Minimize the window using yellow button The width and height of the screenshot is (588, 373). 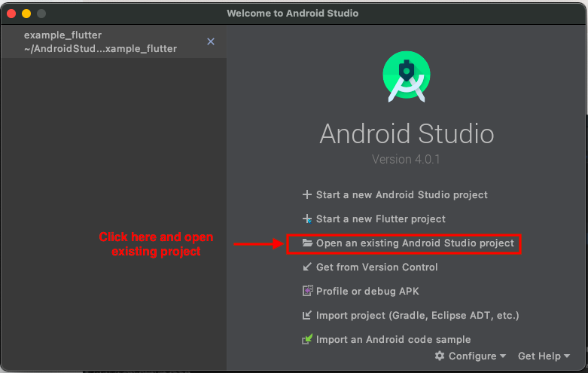pyautogui.click(x=26, y=14)
